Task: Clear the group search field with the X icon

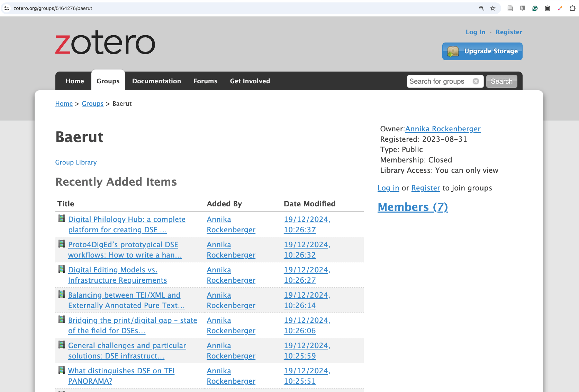Action: tap(476, 81)
